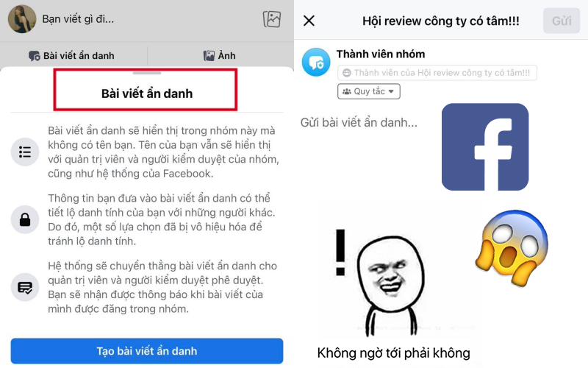Click the bottom sheet drag handle

147,73
